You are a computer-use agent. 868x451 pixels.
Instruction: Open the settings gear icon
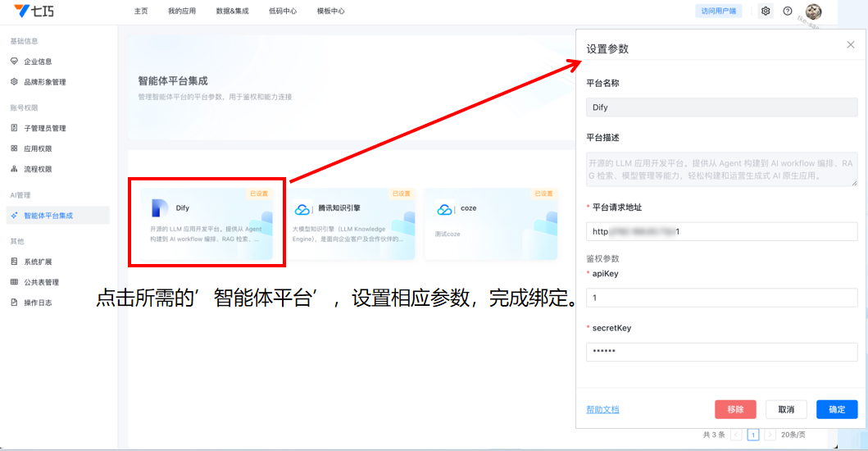[x=766, y=11]
